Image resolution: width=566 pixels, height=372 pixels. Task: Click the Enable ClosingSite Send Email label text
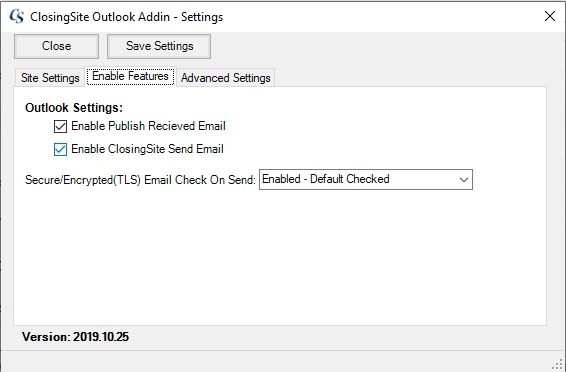click(x=147, y=149)
